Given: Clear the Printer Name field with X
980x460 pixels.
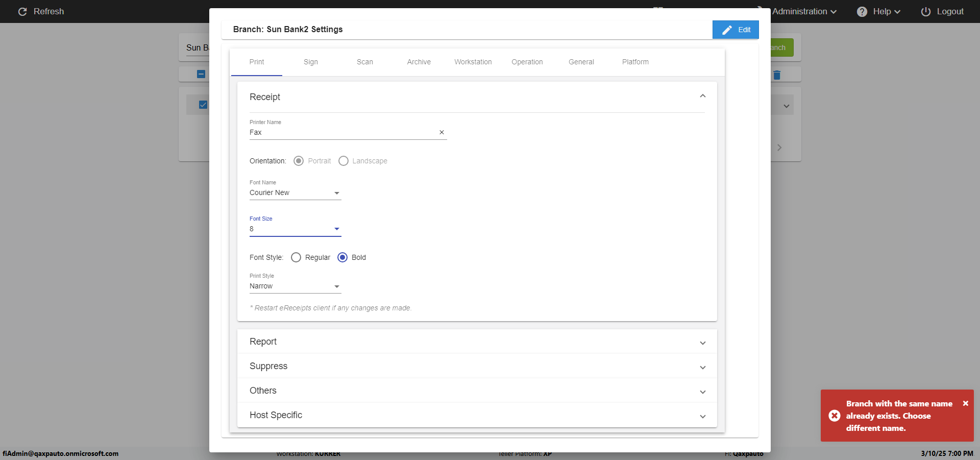Looking at the screenshot, I should click(442, 132).
